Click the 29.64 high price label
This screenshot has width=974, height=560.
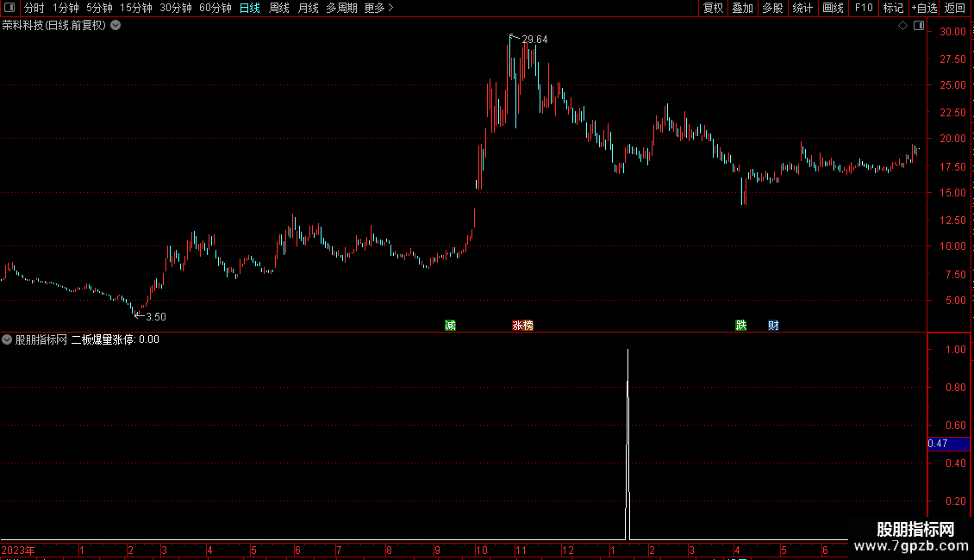coord(534,40)
